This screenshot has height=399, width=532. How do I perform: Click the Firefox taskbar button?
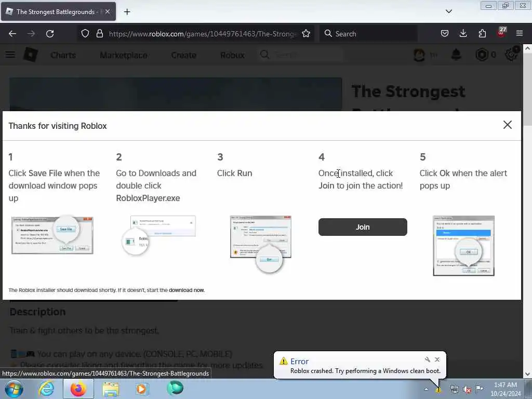point(78,389)
